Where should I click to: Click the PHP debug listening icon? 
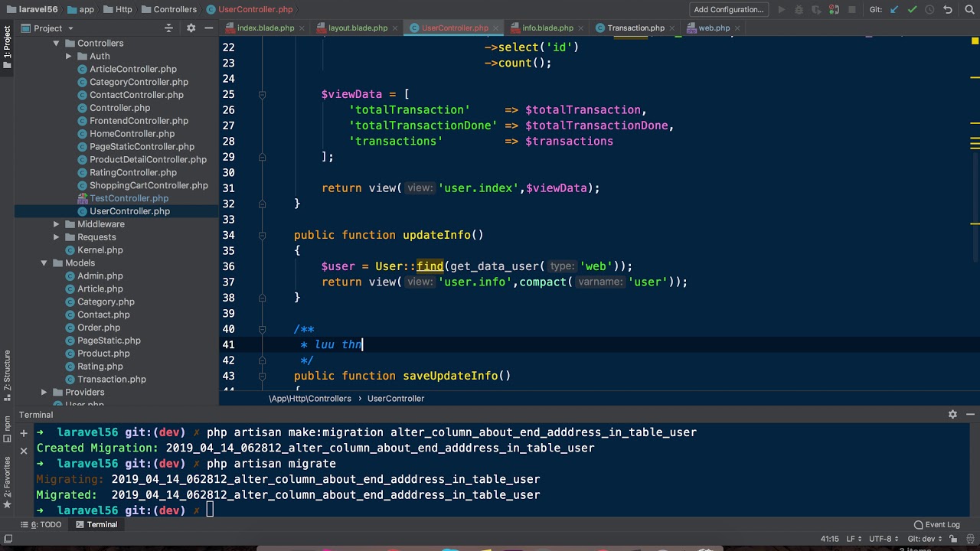[835, 10]
